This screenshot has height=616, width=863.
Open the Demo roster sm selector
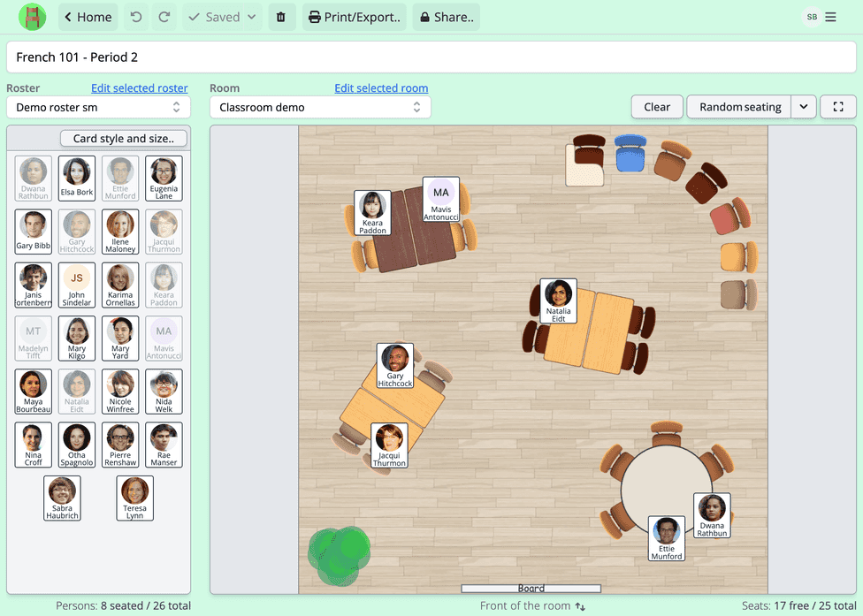click(97, 106)
